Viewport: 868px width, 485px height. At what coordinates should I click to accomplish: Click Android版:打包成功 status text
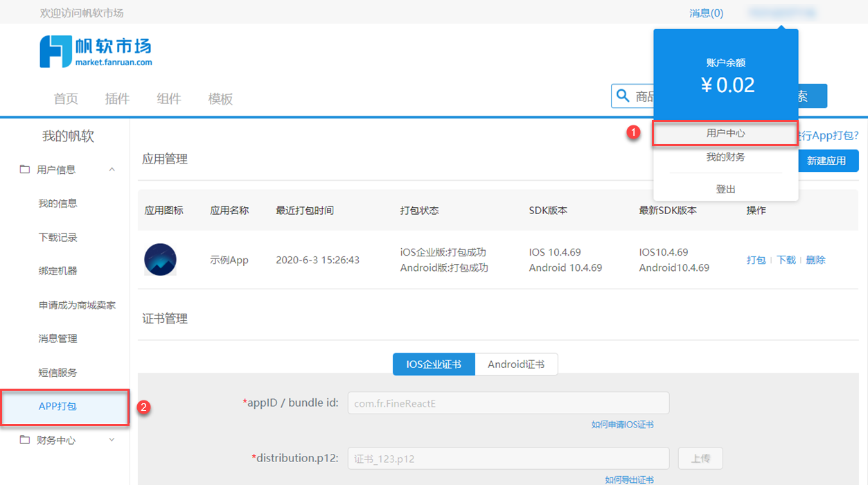(x=444, y=267)
